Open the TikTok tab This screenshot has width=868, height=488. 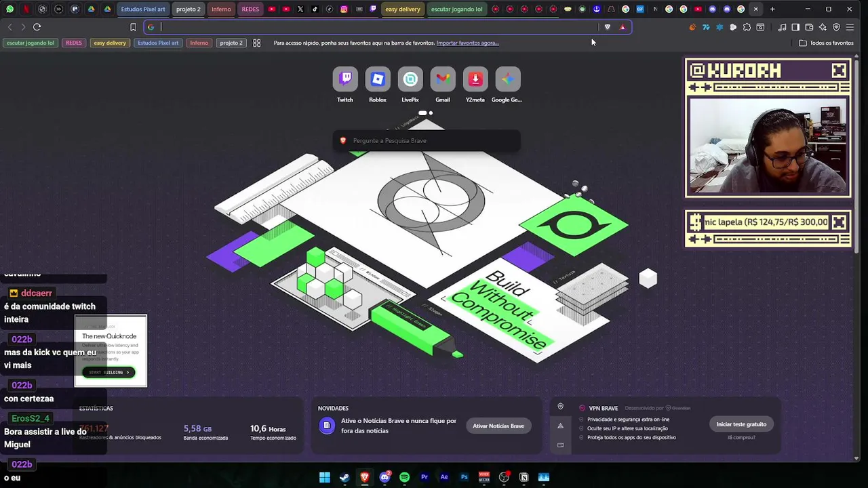(315, 9)
